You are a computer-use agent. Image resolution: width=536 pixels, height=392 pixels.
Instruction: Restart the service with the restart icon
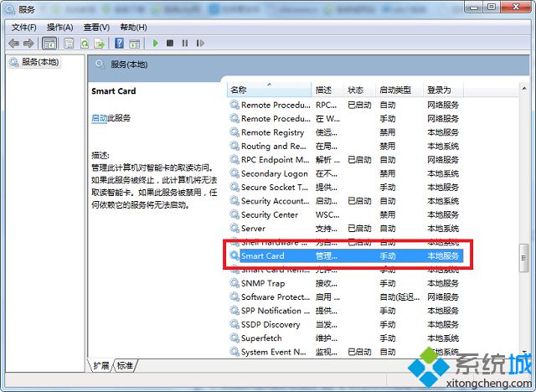200,43
